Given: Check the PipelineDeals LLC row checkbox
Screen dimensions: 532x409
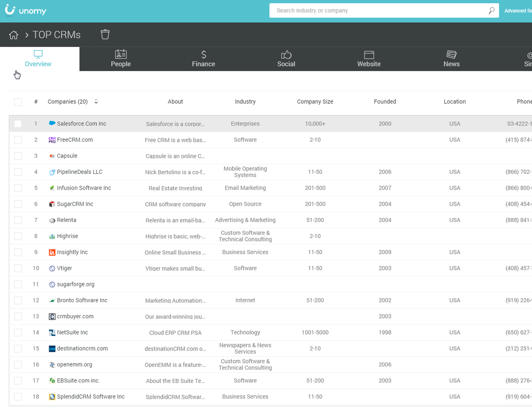Looking at the screenshot, I should [18, 172].
